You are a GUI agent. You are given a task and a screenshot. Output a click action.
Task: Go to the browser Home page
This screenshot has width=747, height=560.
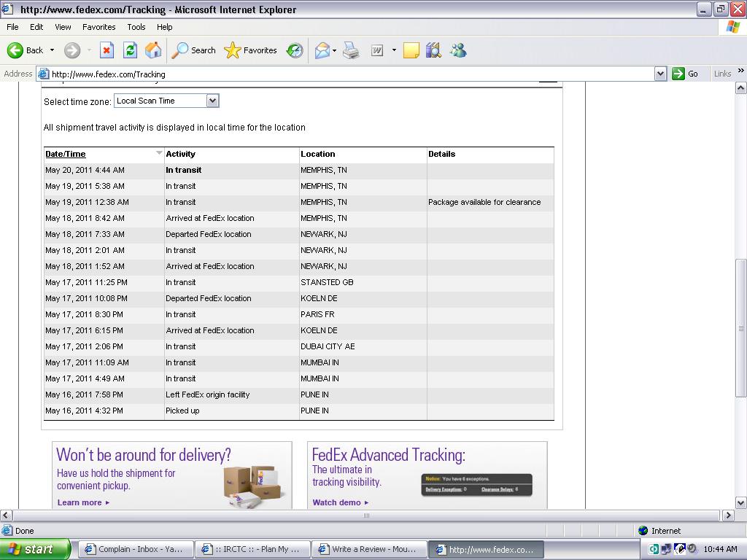coord(153,50)
